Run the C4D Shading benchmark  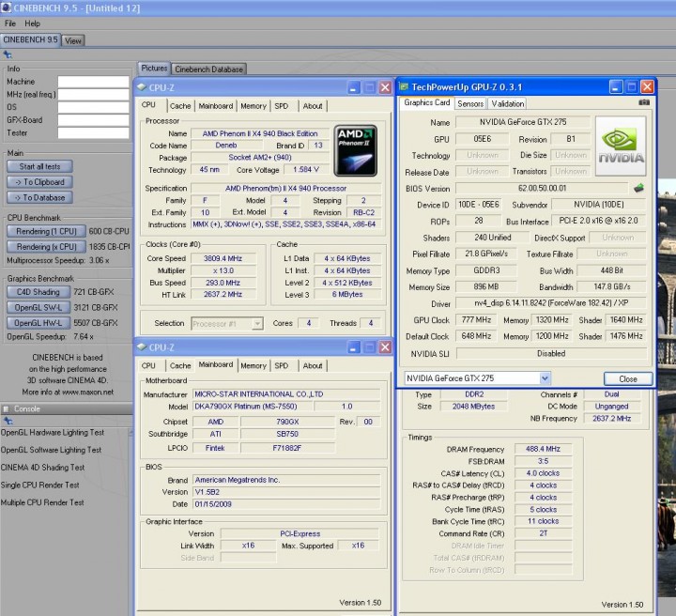(38, 292)
